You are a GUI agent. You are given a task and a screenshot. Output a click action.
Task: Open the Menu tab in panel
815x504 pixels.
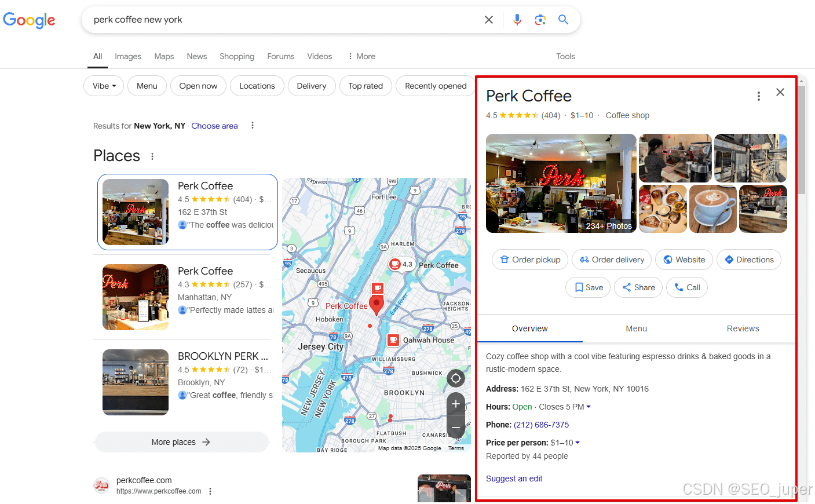(637, 328)
